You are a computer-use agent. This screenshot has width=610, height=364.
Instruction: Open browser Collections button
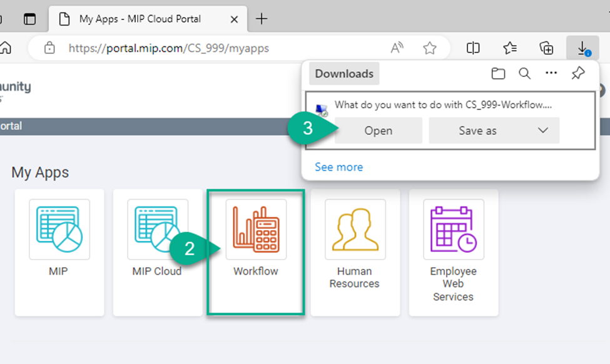pos(546,48)
